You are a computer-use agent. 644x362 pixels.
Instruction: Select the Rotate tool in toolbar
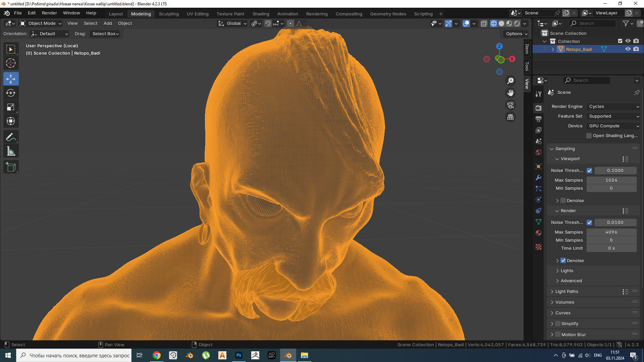[11, 93]
